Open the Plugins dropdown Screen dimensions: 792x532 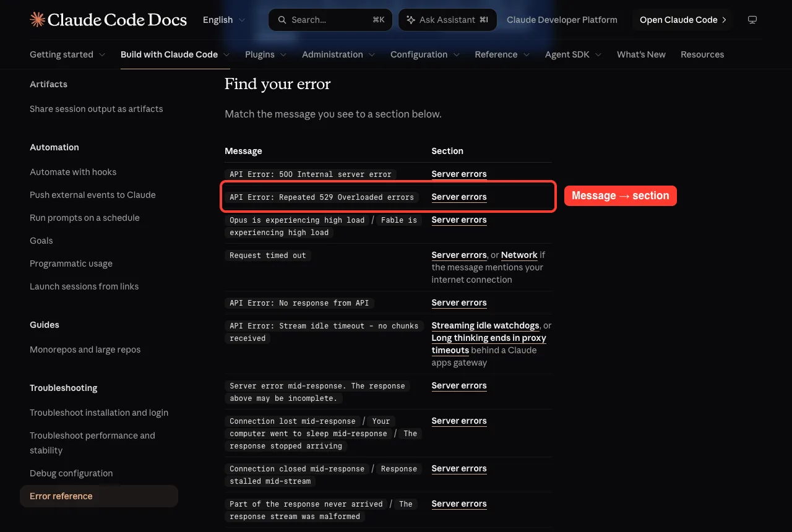point(266,54)
